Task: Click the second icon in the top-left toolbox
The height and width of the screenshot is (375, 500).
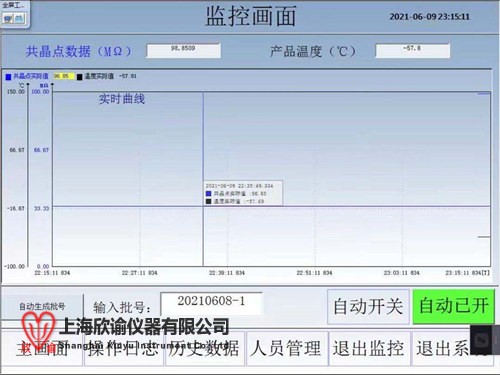Action: click(x=20, y=18)
